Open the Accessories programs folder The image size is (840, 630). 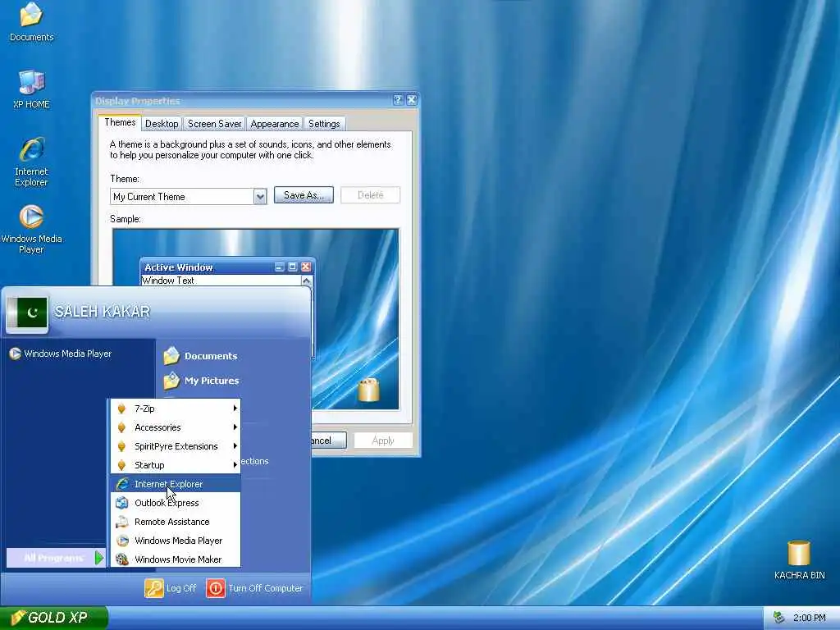pos(176,427)
